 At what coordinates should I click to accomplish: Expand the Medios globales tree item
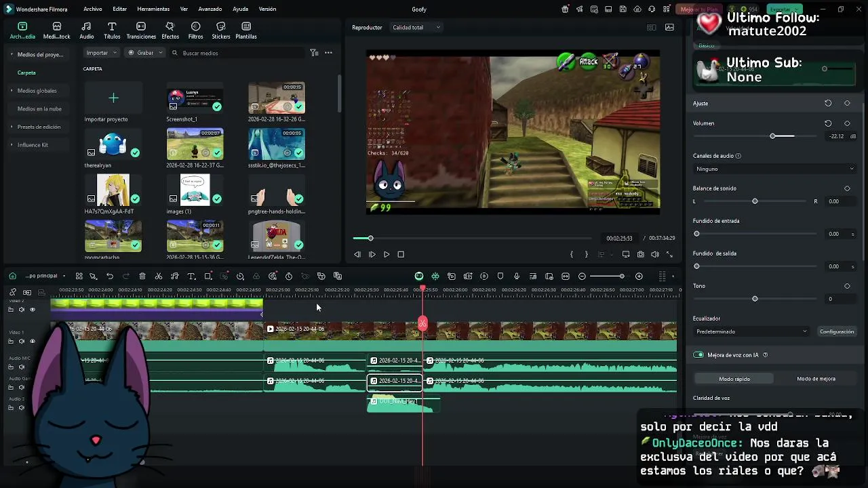[12, 91]
